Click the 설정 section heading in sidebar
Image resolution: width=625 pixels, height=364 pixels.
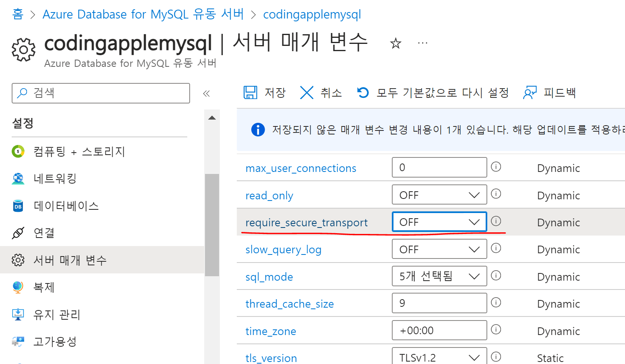[x=23, y=123]
